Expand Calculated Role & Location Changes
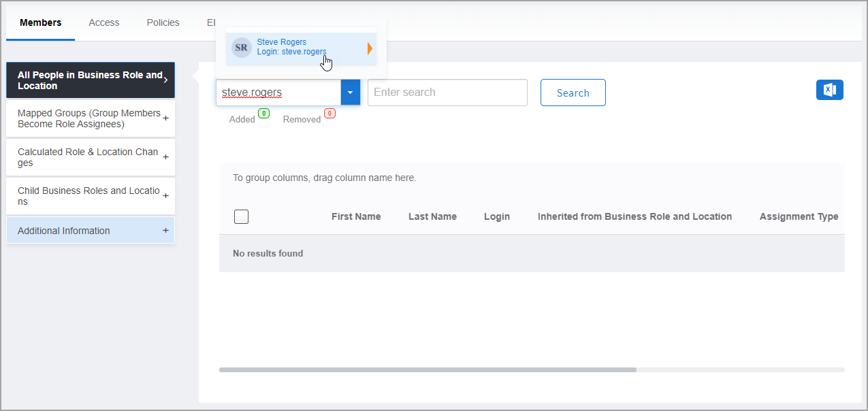Image resolution: width=868 pixels, height=411 pixels. pyautogui.click(x=165, y=157)
